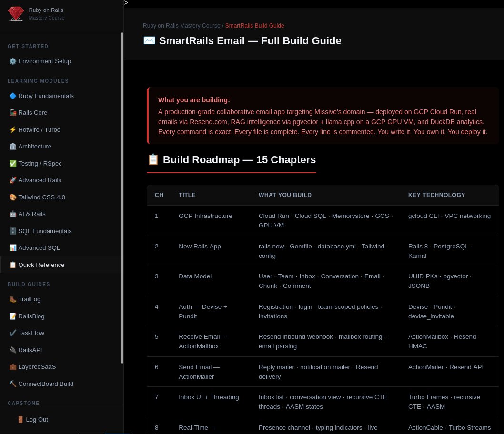Click the train icon beside Rails Core
The height and width of the screenshot is (434, 504).
[13, 113]
